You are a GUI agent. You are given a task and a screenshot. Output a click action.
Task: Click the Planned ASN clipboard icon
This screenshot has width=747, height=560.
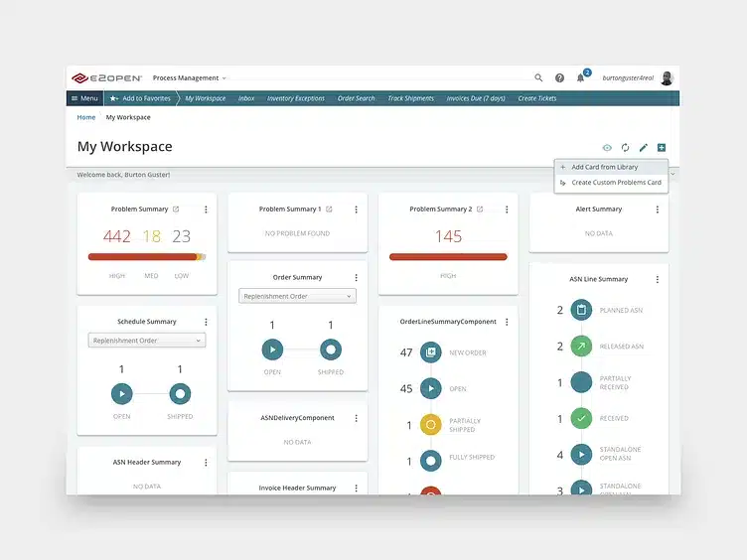tap(581, 310)
